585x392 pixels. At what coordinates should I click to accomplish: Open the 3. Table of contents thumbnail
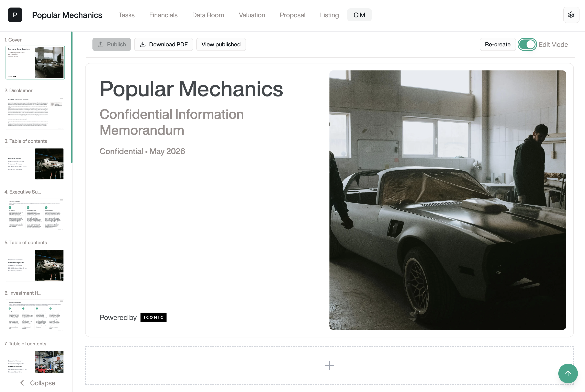(x=35, y=164)
